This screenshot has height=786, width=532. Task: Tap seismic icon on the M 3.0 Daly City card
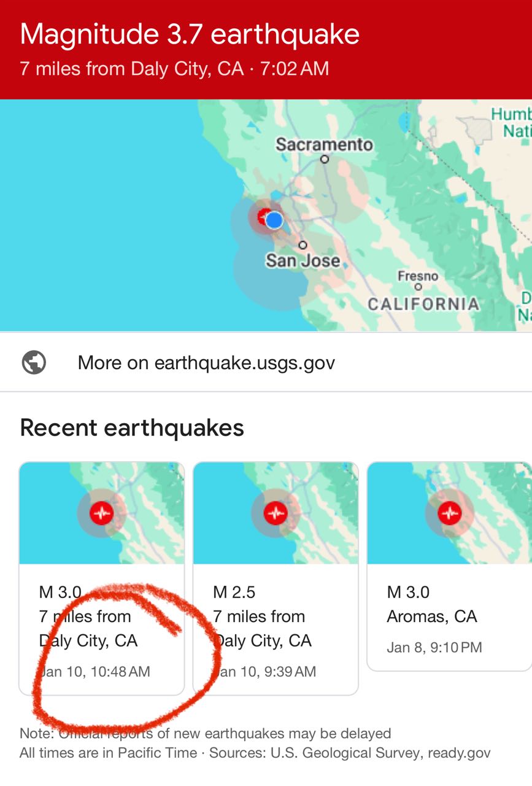tap(101, 513)
